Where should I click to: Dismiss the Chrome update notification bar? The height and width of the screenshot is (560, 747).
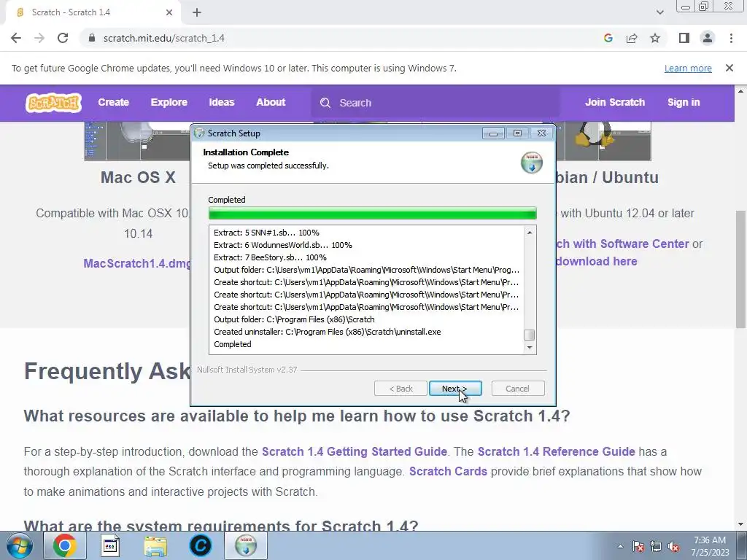point(729,68)
